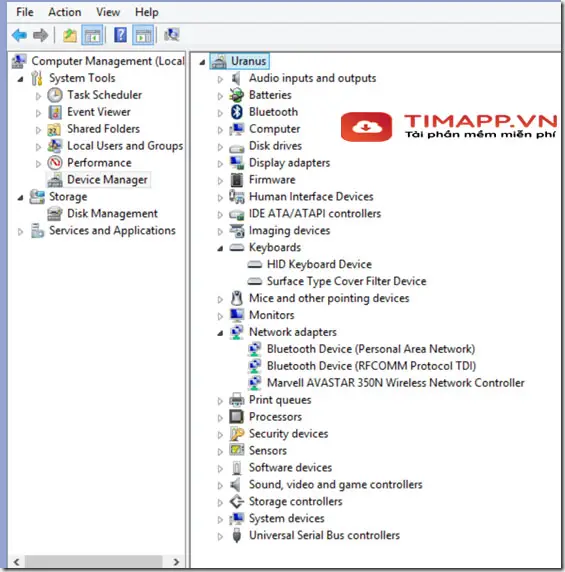Click the Forward arrow toolbar icon

point(40,35)
